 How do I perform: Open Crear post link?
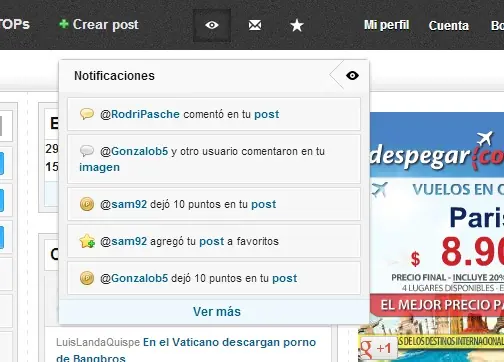pyautogui.click(x=105, y=24)
